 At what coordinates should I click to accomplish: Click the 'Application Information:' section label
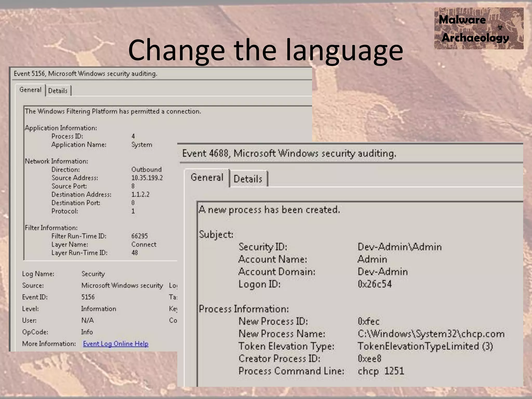61,128
